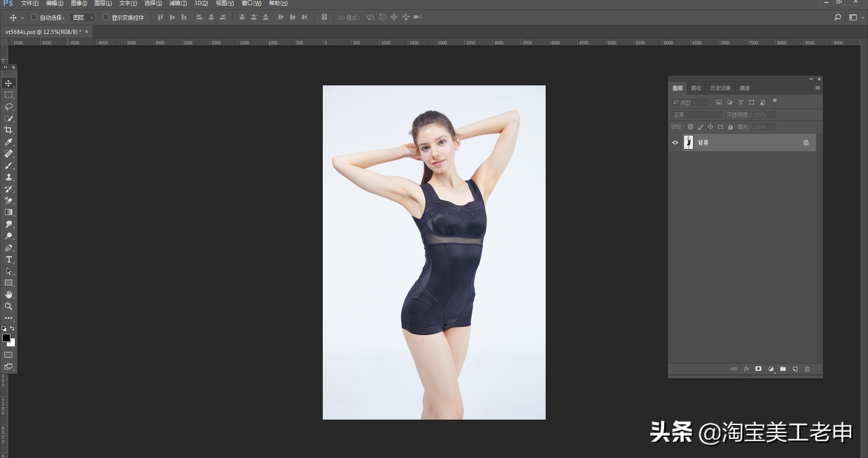This screenshot has width=868, height=458.
Task: Hide the 背景 layer with eye icon
Action: [x=675, y=143]
